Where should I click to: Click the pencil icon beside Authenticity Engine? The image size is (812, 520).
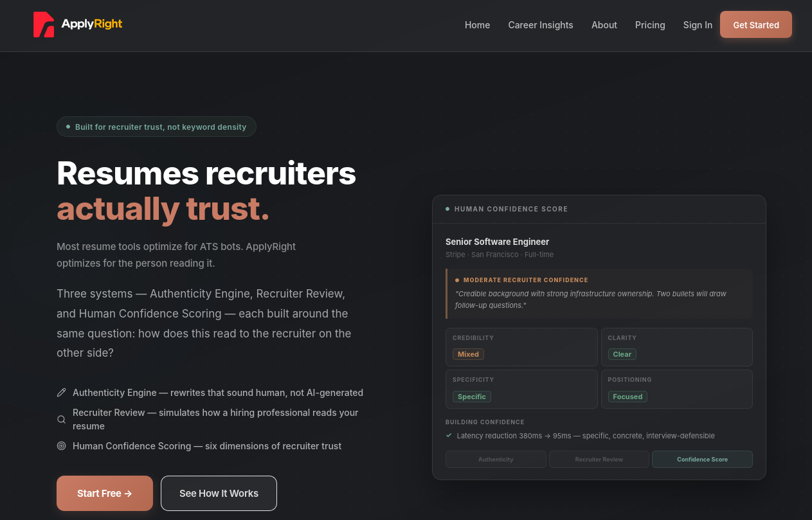coord(62,393)
